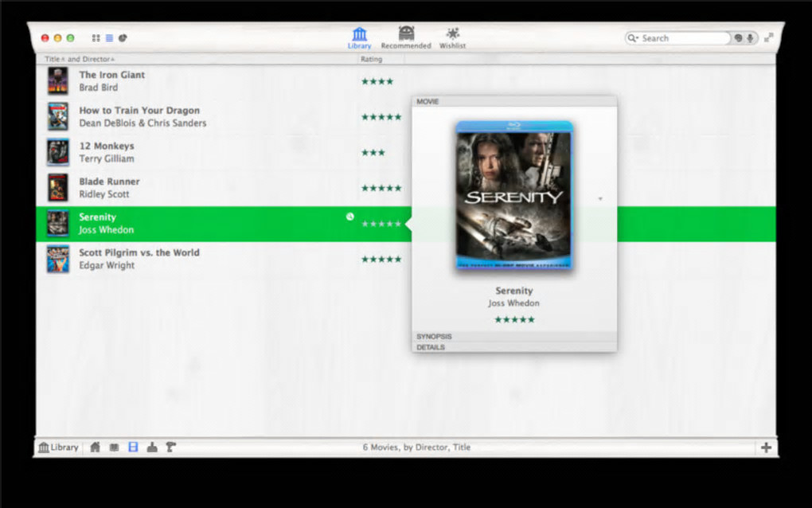Image resolution: width=812 pixels, height=508 pixels.
Task: Click The Iron Giant cover thumbnail
Action: (x=58, y=81)
